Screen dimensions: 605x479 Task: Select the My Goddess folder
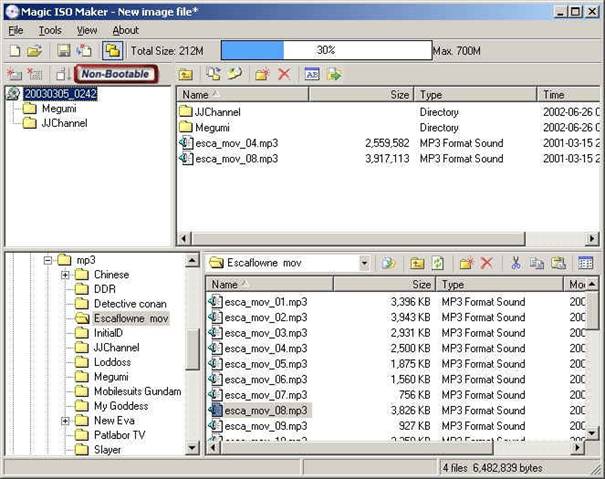tap(121, 406)
